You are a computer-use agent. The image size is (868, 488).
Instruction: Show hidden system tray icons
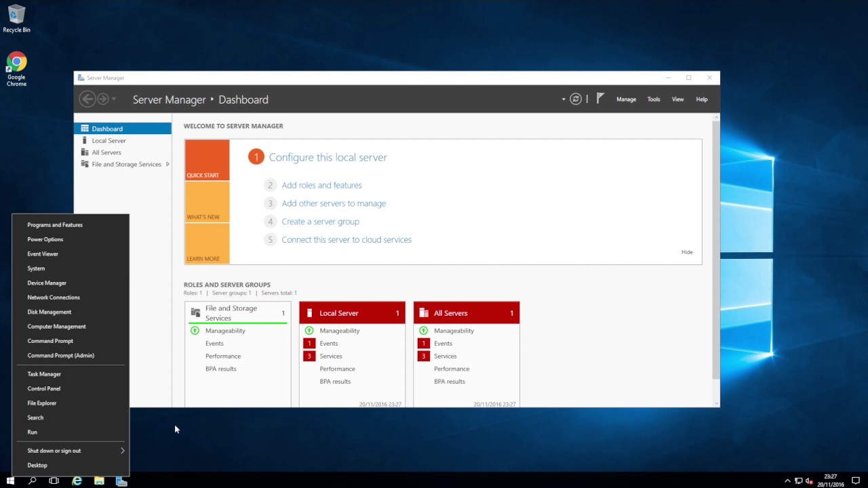pos(787,481)
